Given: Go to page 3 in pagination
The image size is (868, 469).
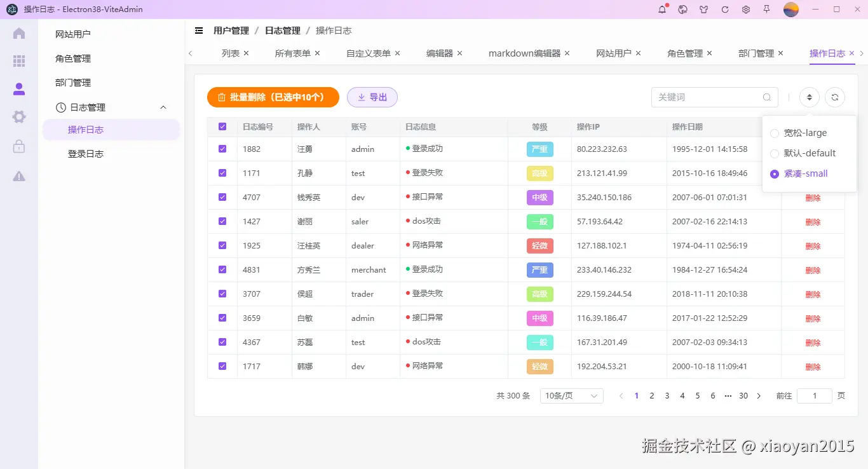Looking at the screenshot, I should (x=667, y=395).
